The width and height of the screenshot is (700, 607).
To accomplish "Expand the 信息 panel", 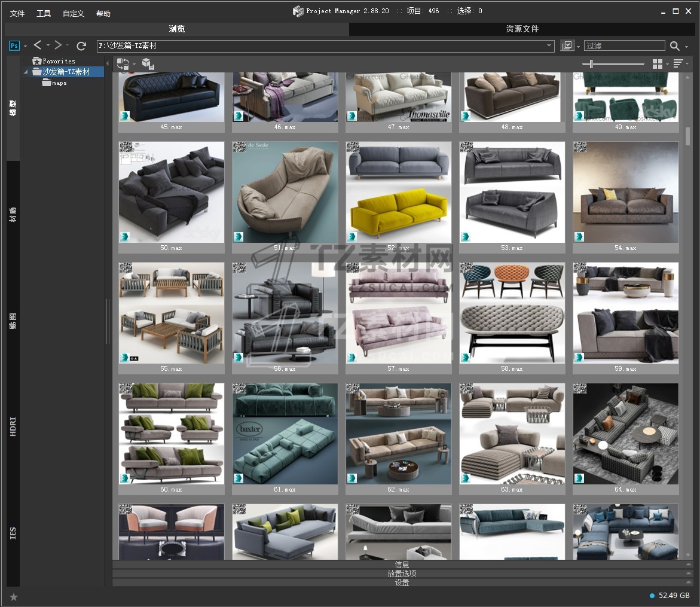I will (402, 565).
